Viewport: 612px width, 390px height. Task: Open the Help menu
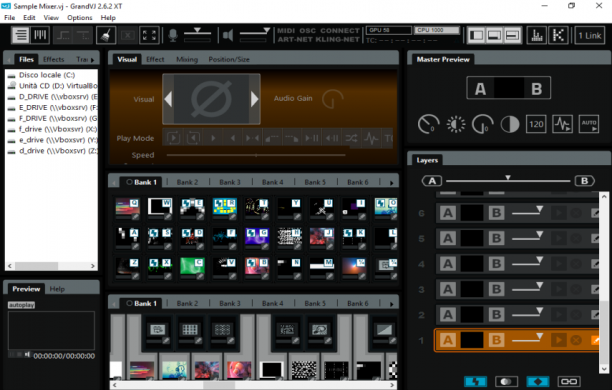(108, 18)
